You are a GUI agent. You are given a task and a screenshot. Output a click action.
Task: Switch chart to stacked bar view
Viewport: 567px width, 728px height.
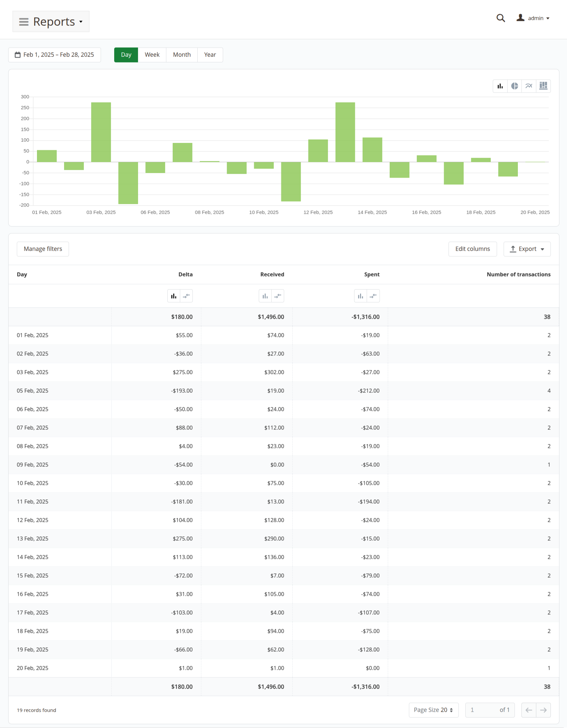point(543,86)
